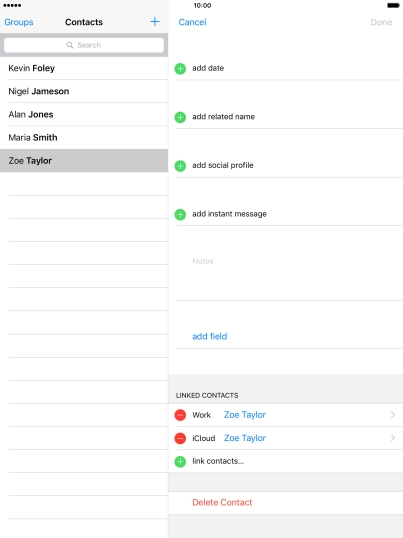Tap red minus to unlink iCloud contact
Screen dimensions: 403x538
point(180,438)
